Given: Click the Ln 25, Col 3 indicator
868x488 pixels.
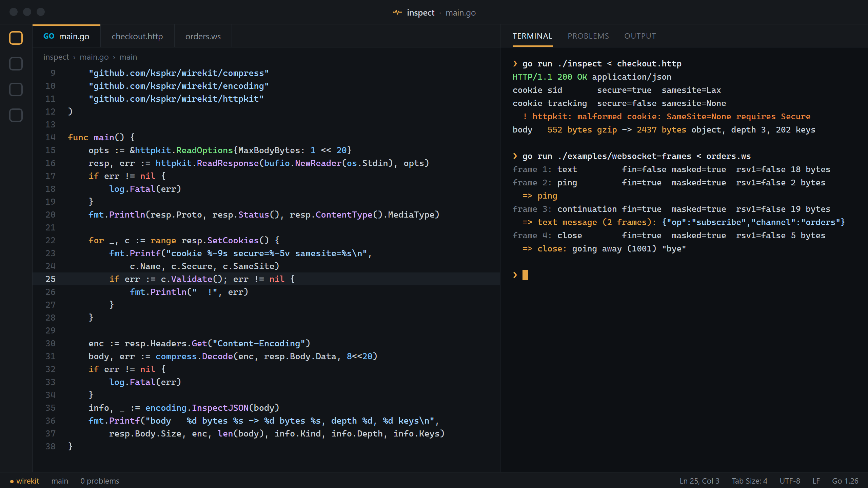Looking at the screenshot, I should click(x=699, y=481).
